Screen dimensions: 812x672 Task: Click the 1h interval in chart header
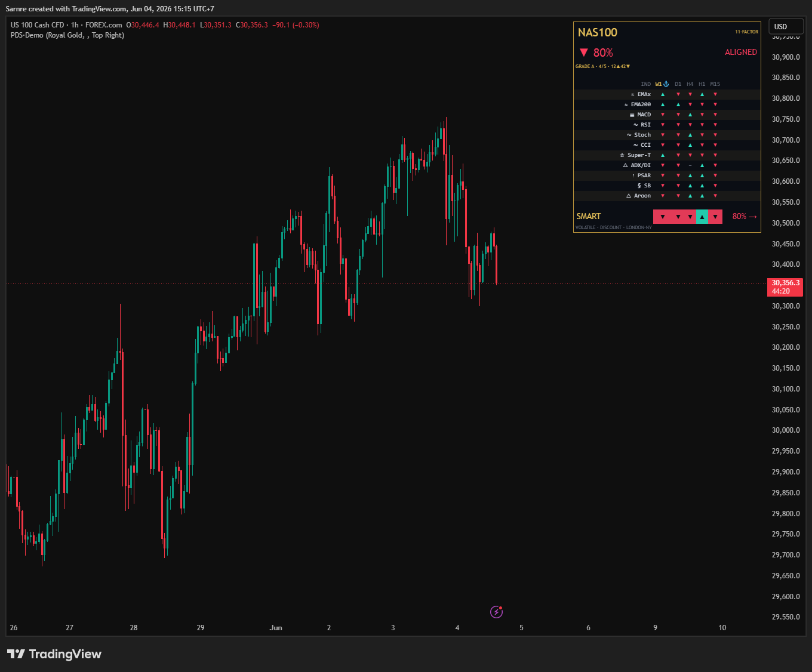pos(75,25)
